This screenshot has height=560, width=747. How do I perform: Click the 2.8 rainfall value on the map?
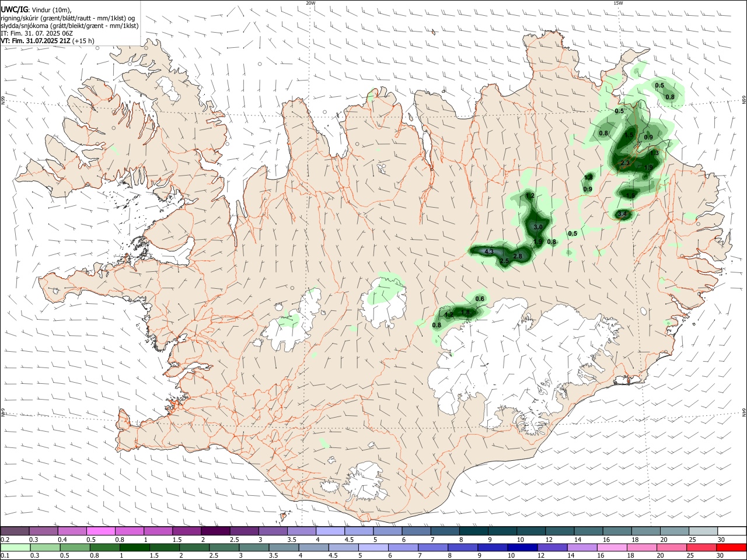pos(517,256)
